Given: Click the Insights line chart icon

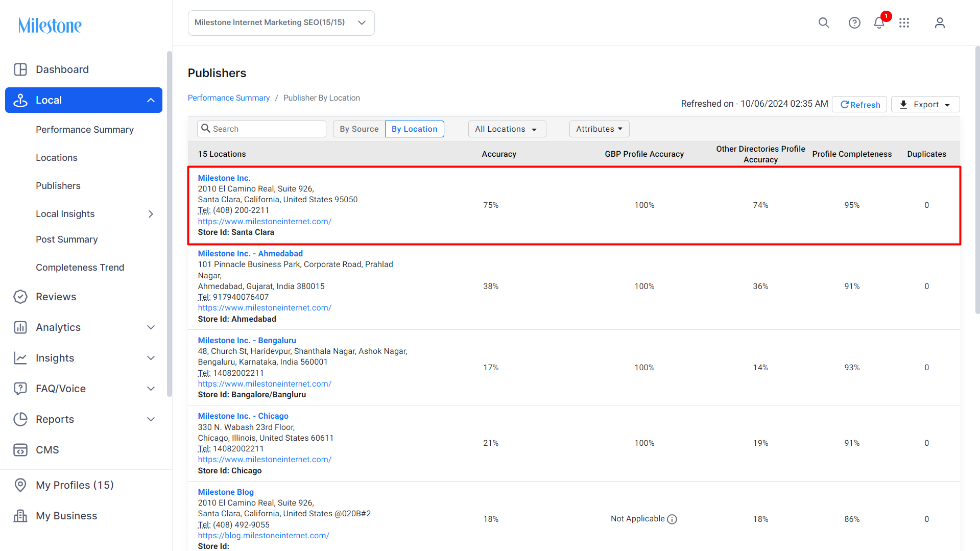Looking at the screenshot, I should click(x=20, y=358).
